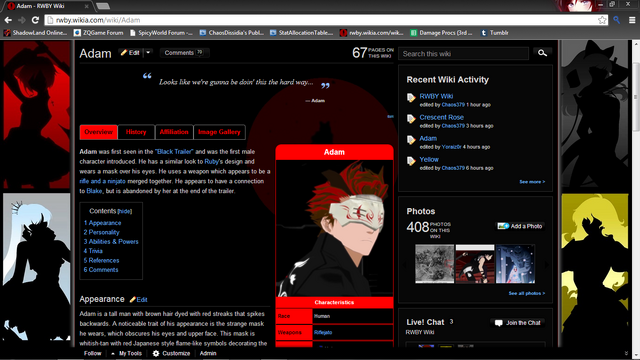Open the grayscale sketch photo thumbnail
640x360 pixels.
tap(434, 264)
